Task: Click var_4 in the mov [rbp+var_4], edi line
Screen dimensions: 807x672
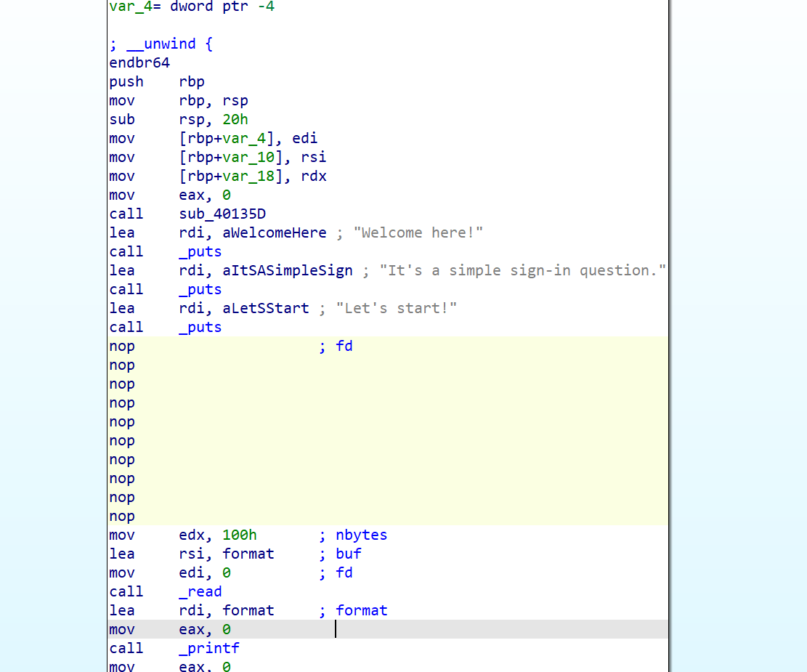Action: coord(244,139)
